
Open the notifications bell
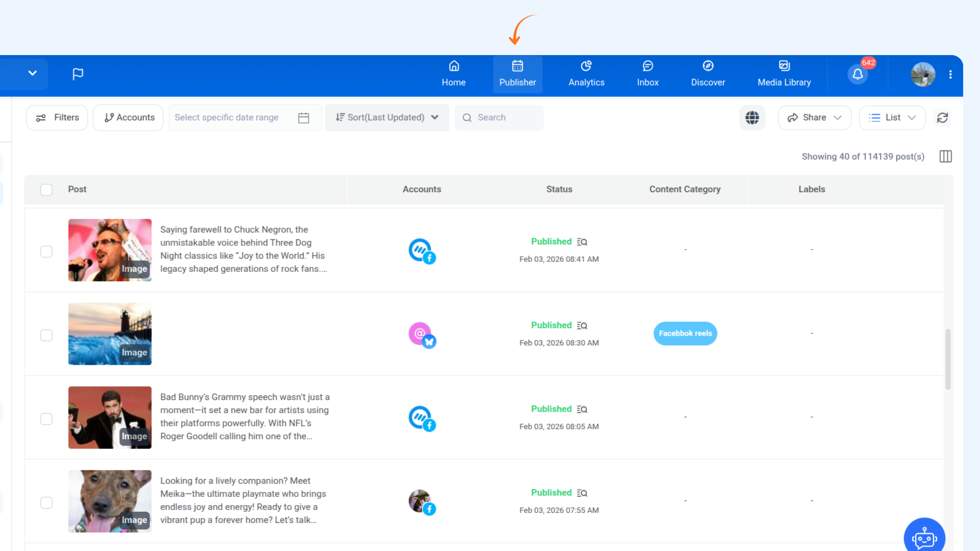(857, 74)
